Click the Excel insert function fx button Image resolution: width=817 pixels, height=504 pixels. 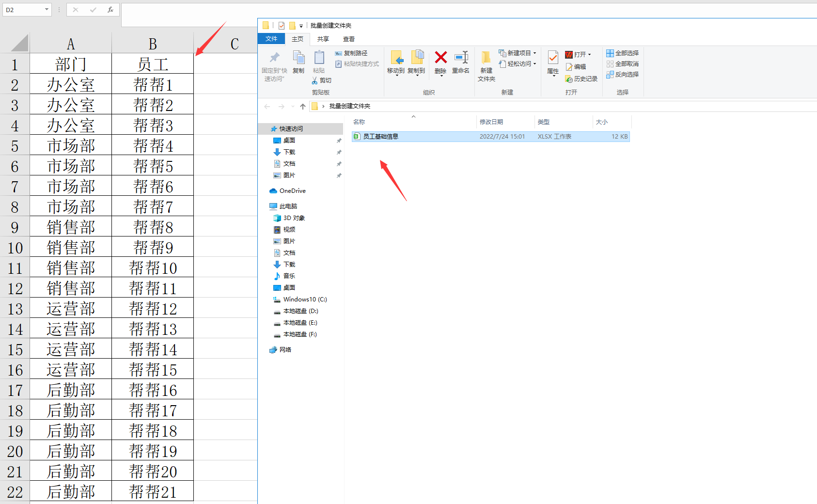[x=110, y=10]
